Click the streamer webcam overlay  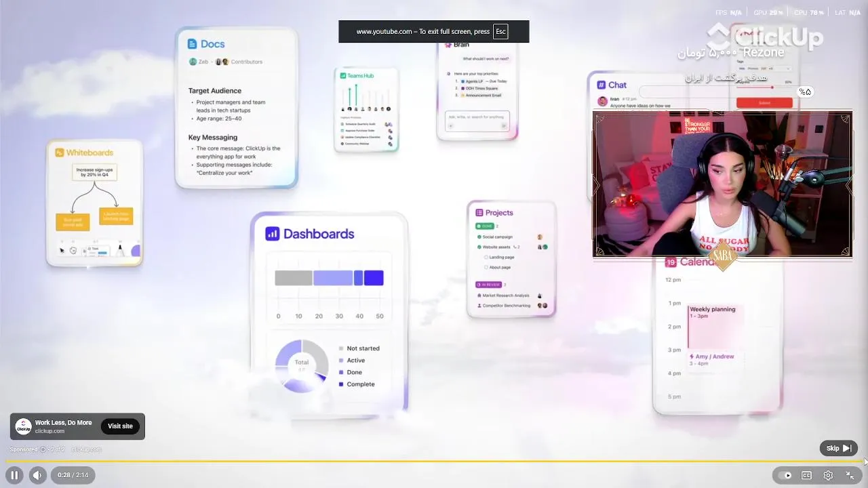coord(723,185)
